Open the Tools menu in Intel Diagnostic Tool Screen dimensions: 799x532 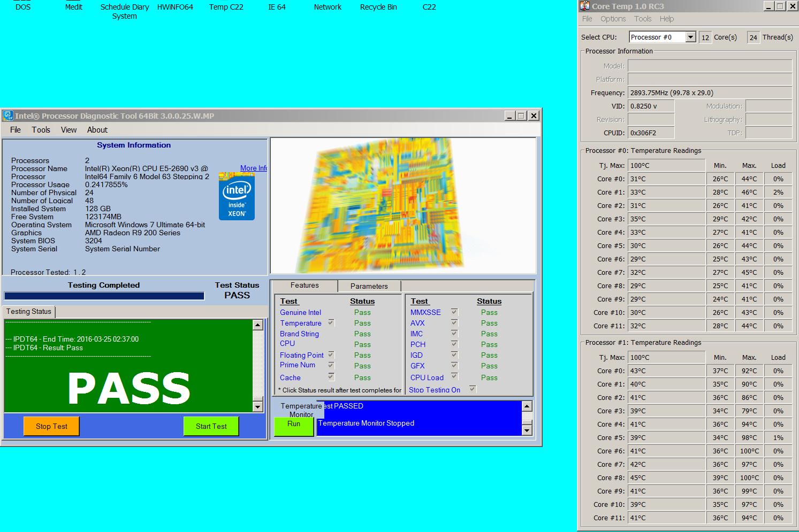tap(41, 130)
